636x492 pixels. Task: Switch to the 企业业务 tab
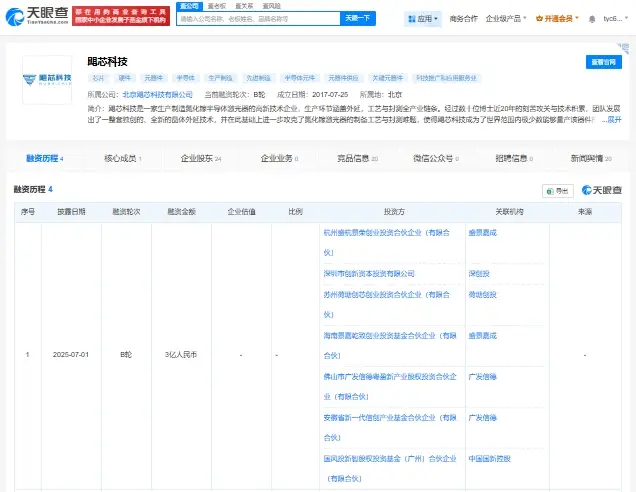point(279,158)
